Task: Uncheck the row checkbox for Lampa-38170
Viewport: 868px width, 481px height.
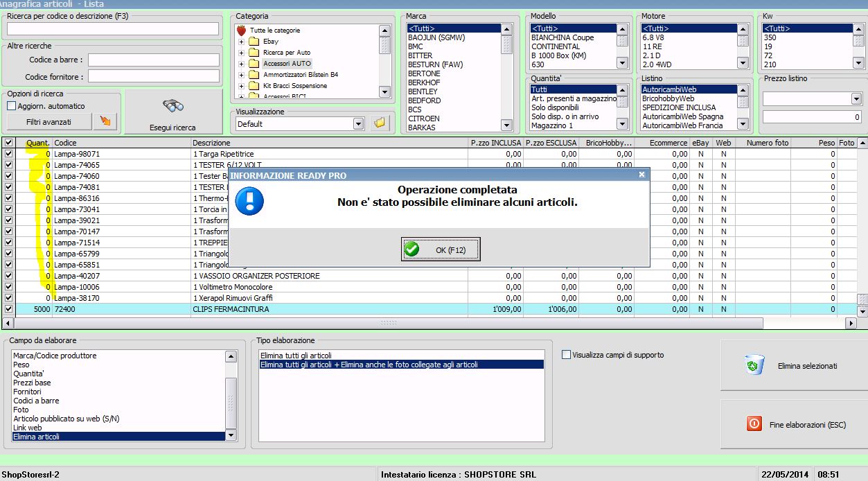Action: pyautogui.click(x=8, y=298)
